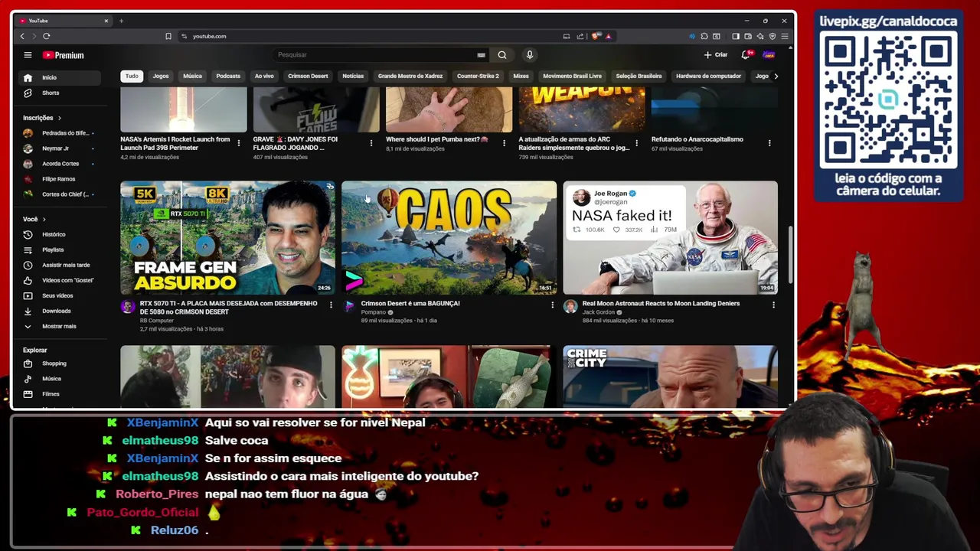This screenshot has height=551, width=980.
Task: Open Neymar Jr subscription channel
Action: [60, 148]
